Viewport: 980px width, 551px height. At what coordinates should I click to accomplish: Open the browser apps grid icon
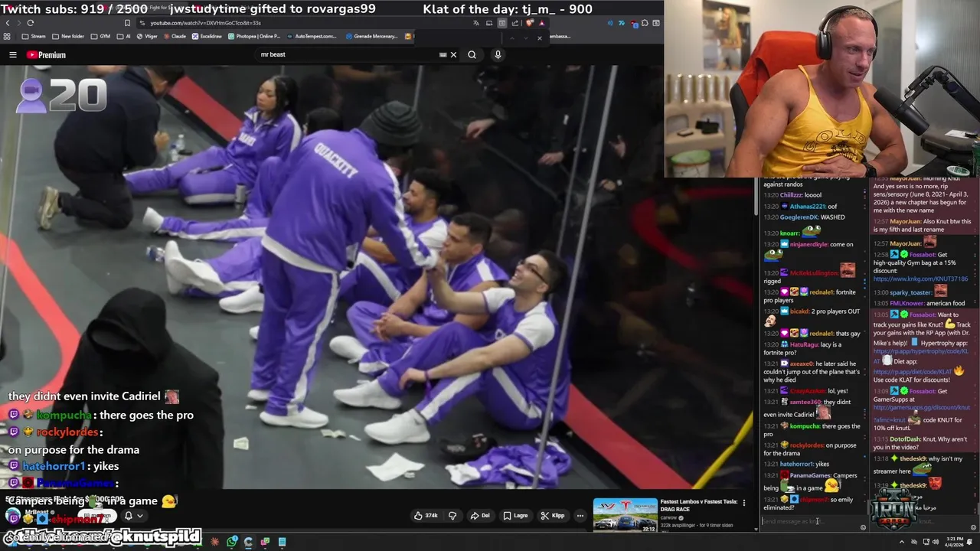[8, 36]
